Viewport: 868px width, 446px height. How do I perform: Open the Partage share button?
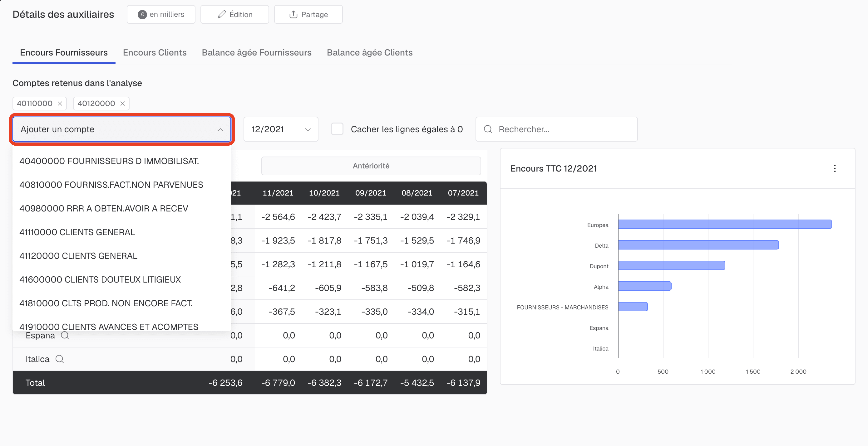[308, 14]
